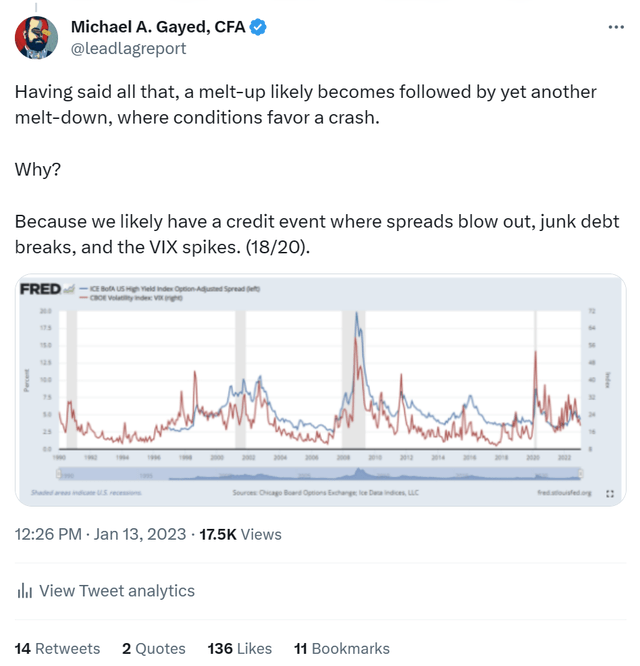Click Michael A. Gayed's profile avatar
The height and width of the screenshot is (666, 640).
(x=36, y=37)
